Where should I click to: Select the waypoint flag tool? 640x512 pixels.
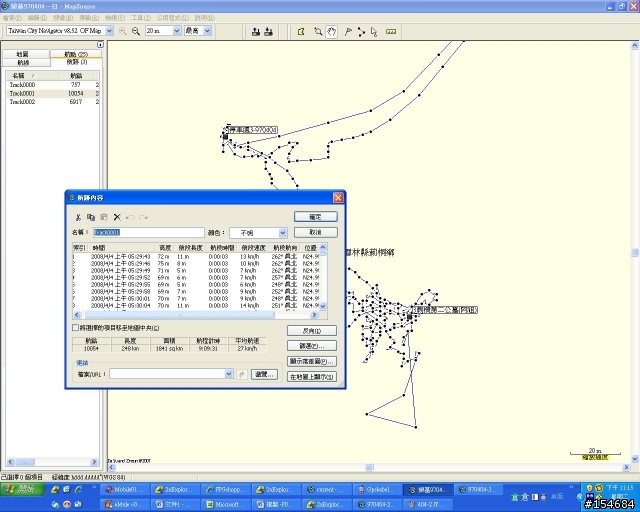[x=348, y=31]
